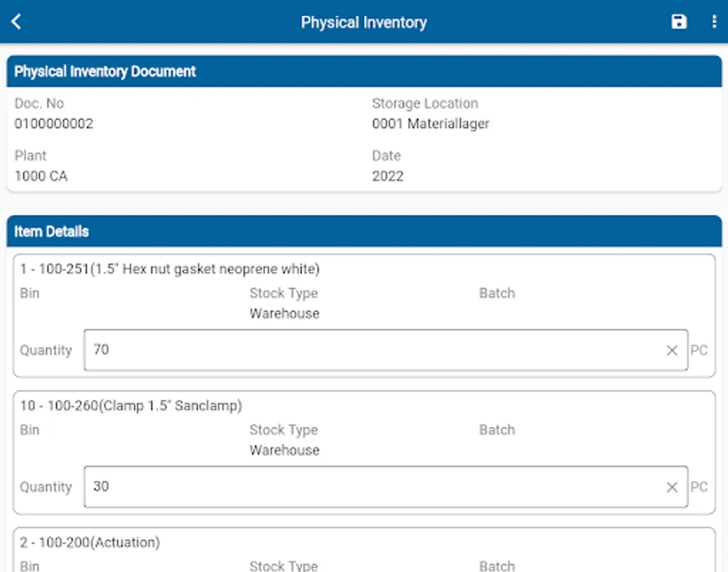Tap the PC unit beside quantity 70

(x=699, y=350)
